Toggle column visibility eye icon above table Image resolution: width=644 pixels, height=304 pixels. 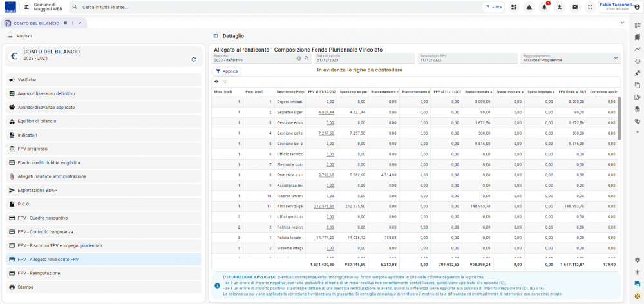coord(216,81)
